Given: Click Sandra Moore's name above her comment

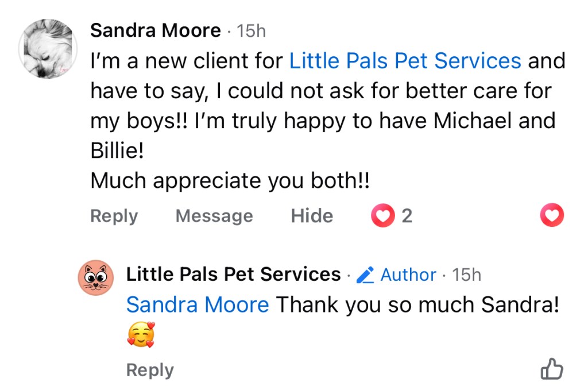Looking at the screenshot, I should click(155, 30).
